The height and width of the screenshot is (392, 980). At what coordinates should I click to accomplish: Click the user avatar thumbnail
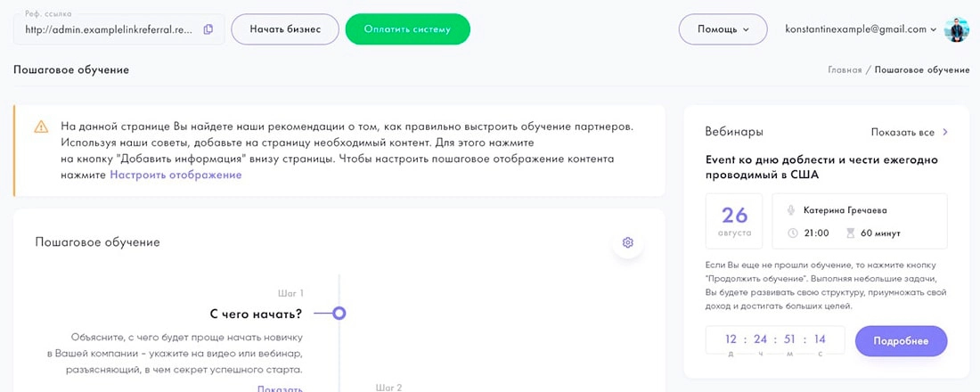(x=956, y=29)
